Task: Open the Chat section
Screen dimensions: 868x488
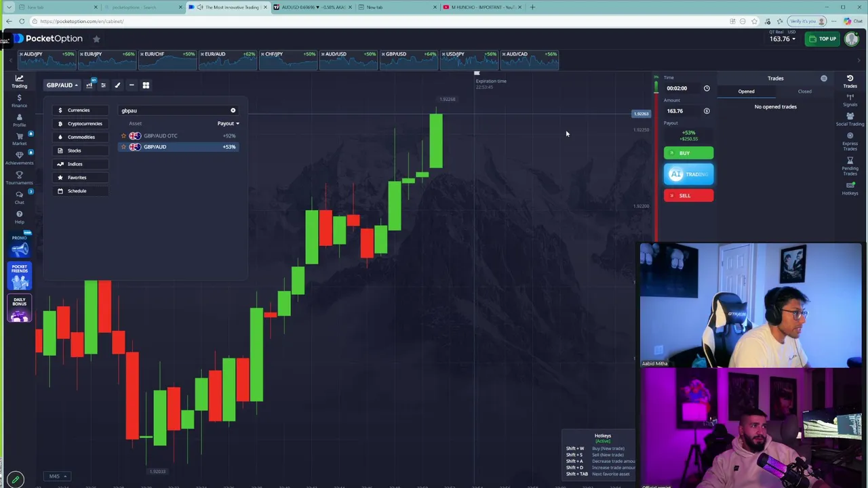Action: pyautogui.click(x=19, y=197)
